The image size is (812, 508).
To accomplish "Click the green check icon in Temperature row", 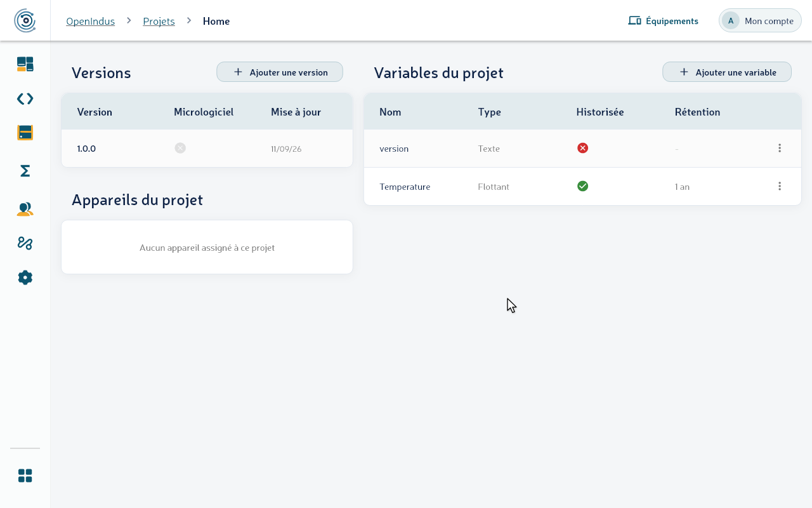I will click(582, 186).
